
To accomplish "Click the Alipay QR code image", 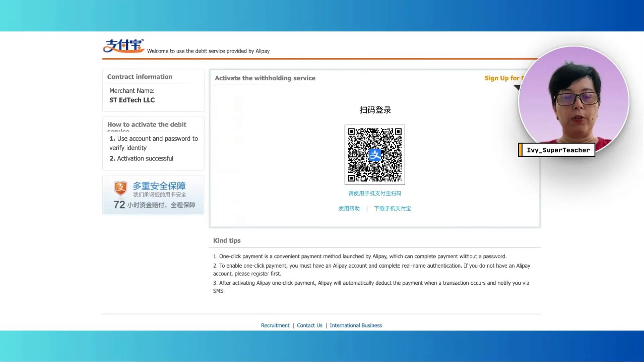I will [375, 155].
